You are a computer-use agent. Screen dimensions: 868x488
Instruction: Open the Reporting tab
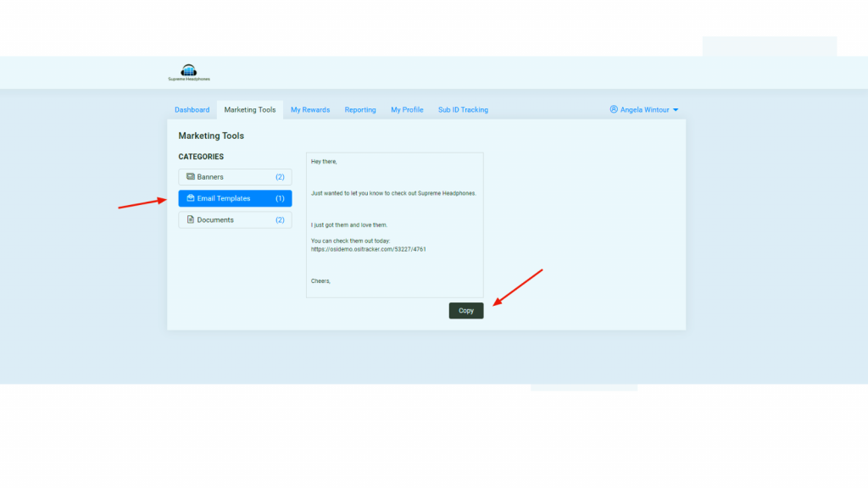(x=360, y=109)
